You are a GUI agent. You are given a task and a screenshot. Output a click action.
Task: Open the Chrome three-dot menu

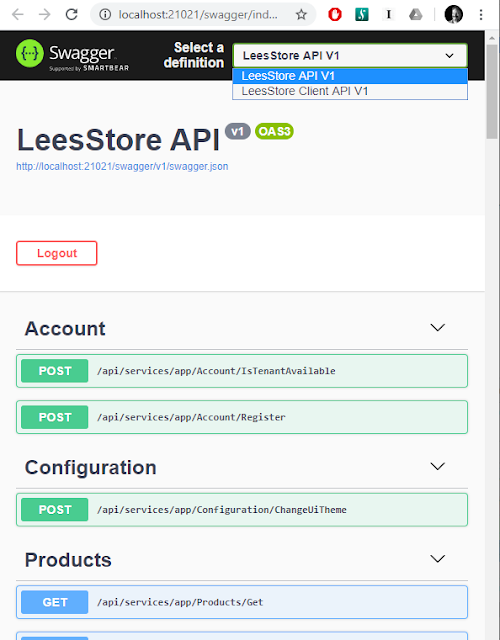(x=481, y=15)
